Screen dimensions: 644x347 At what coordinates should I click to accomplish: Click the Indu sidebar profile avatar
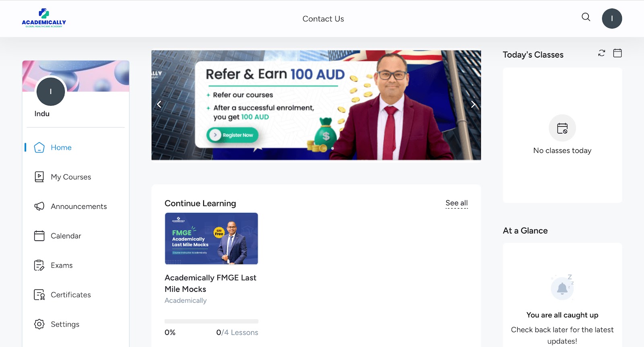pyautogui.click(x=51, y=92)
